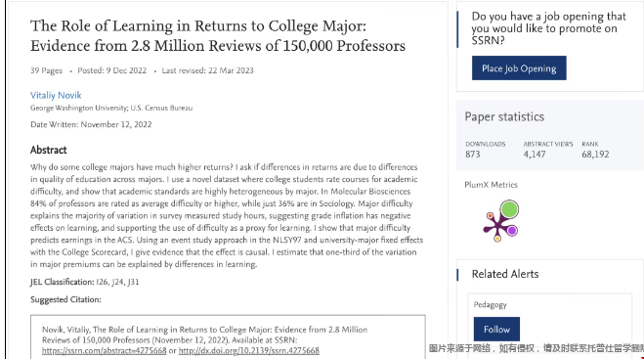
Task: Click the green circle in the PlumX graphic
Action: 509,209
